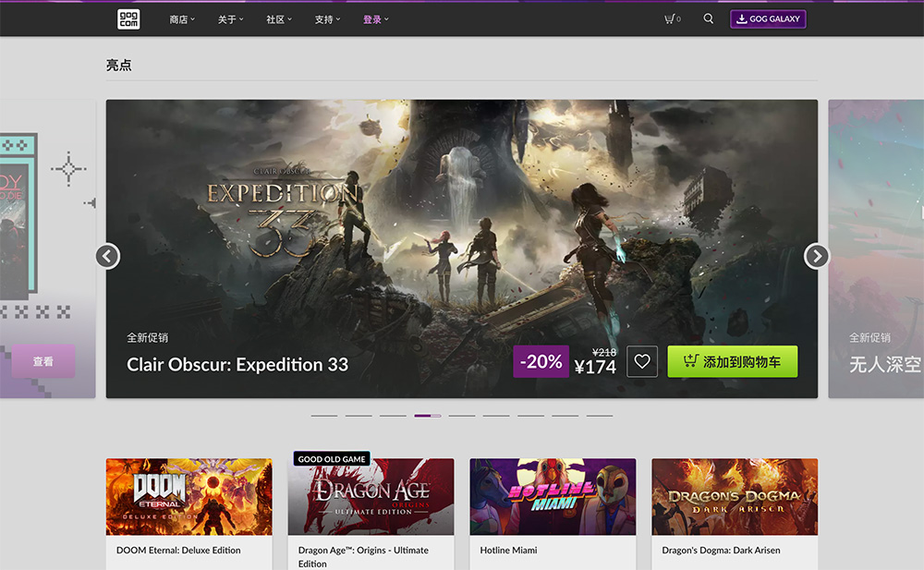Open Clair Obscur: Expedition 33 title
The image size is (924, 570).
[237, 365]
